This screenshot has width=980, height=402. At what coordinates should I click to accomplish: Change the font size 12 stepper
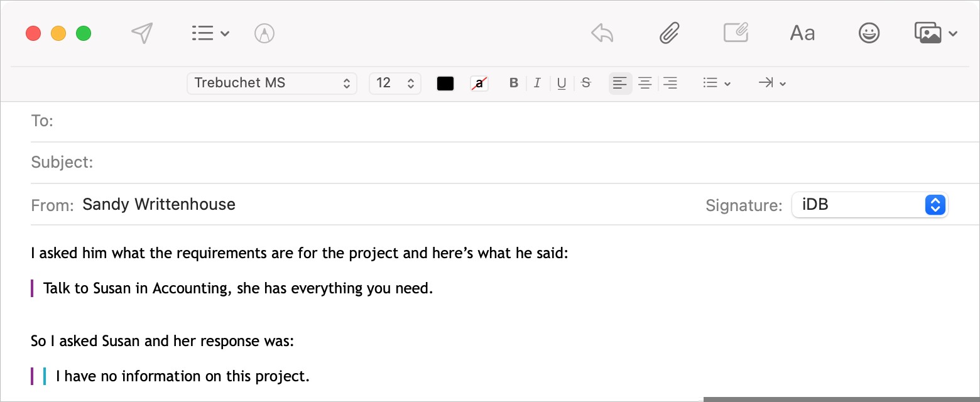point(395,83)
